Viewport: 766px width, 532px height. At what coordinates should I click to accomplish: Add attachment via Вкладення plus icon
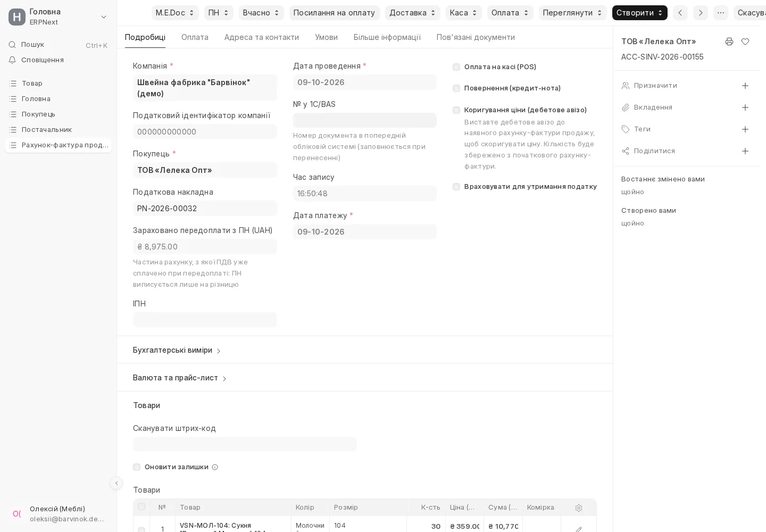(x=745, y=107)
